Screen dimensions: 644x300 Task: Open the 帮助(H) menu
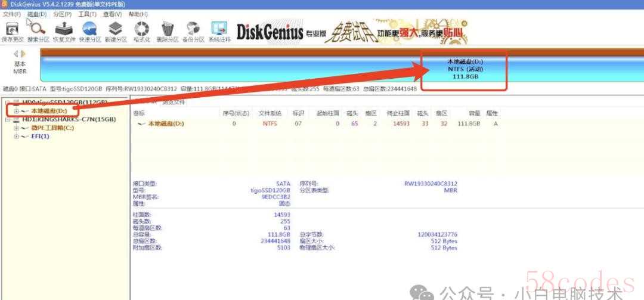138,14
